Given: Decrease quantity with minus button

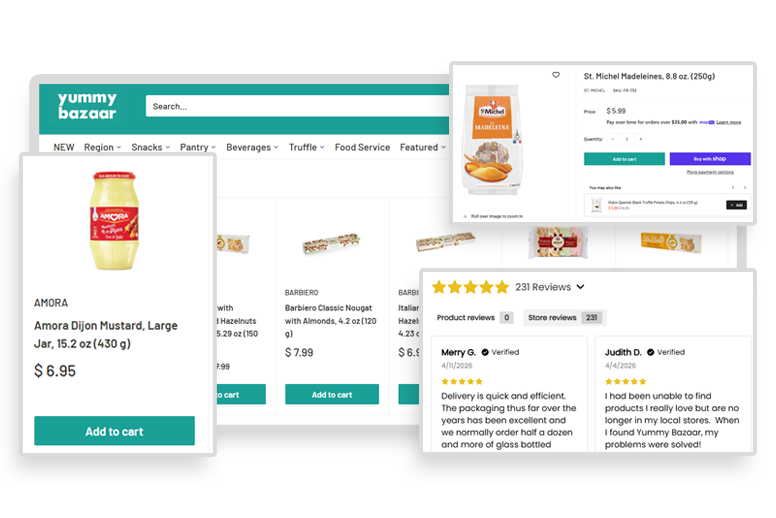Looking at the screenshot, I should click(613, 139).
